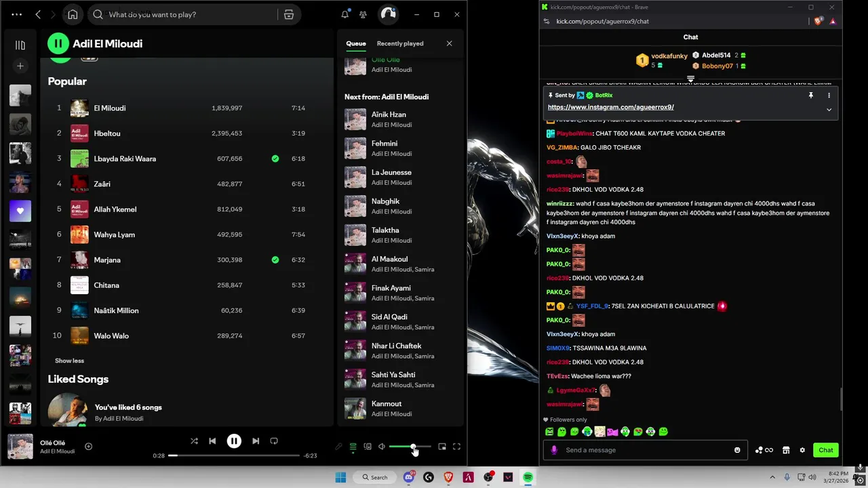Click the Spotify search field

tap(193, 14)
